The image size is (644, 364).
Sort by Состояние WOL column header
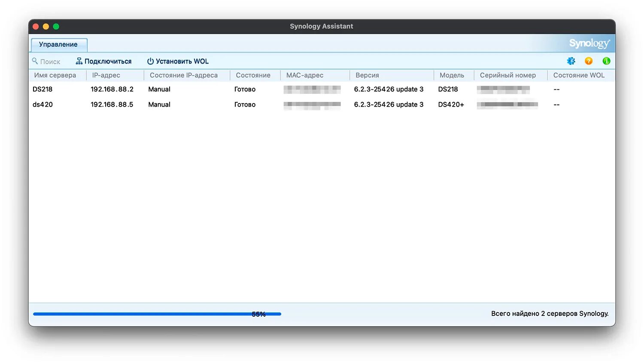click(x=579, y=75)
